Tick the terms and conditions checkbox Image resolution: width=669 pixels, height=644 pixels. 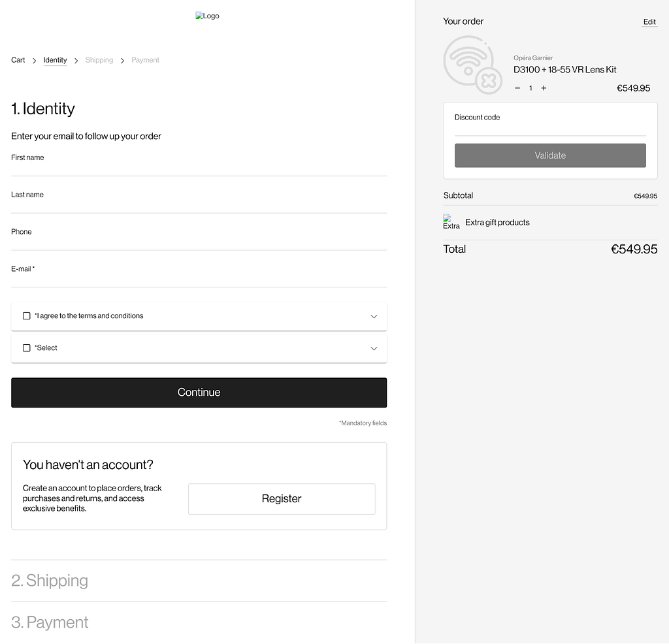click(x=26, y=316)
